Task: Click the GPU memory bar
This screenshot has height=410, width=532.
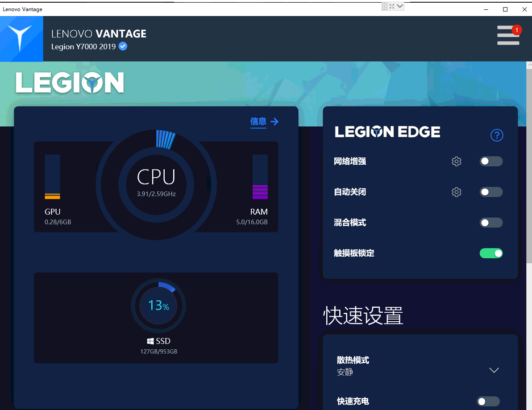Action: (52, 177)
